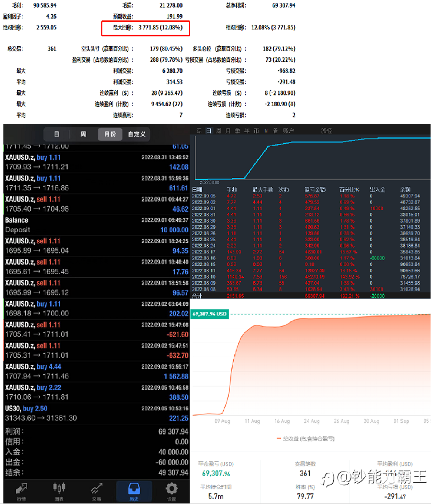Viewport: 431px width, 504px height.
Task: Select the 年 tab in statistics panel
Action: (247, 130)
